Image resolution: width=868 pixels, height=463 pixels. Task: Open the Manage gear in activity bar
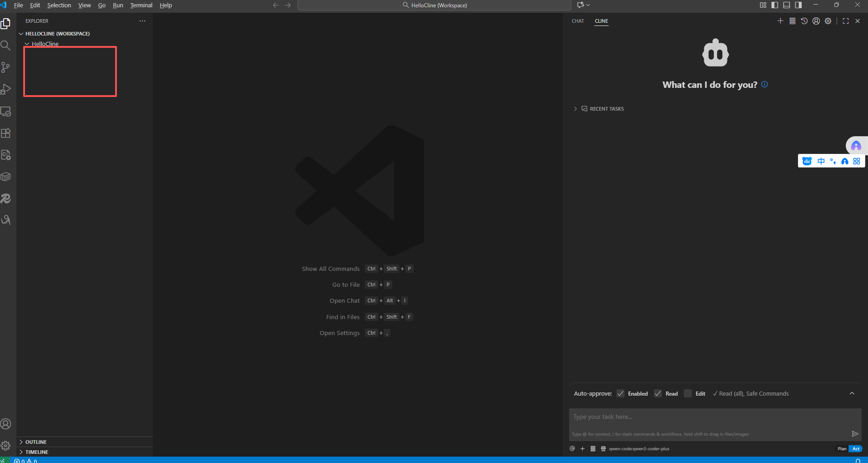click(6, 446)
